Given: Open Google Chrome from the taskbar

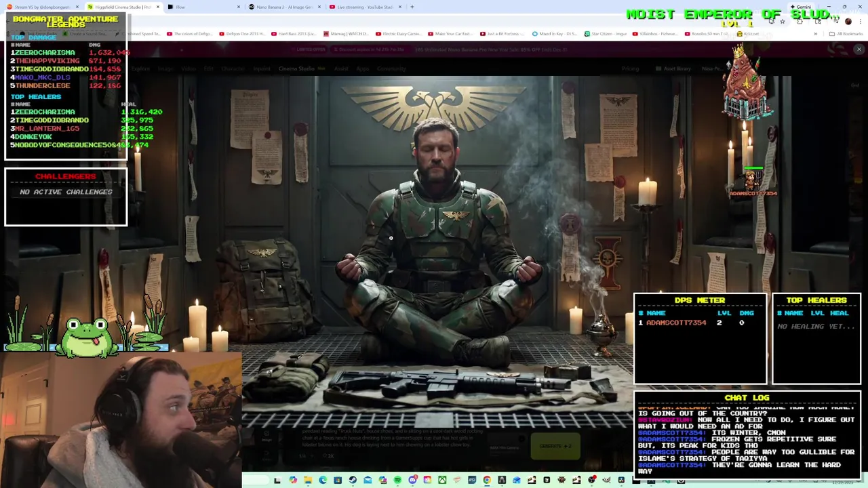Looking at the screenshot, I should (x=487, y=481).
